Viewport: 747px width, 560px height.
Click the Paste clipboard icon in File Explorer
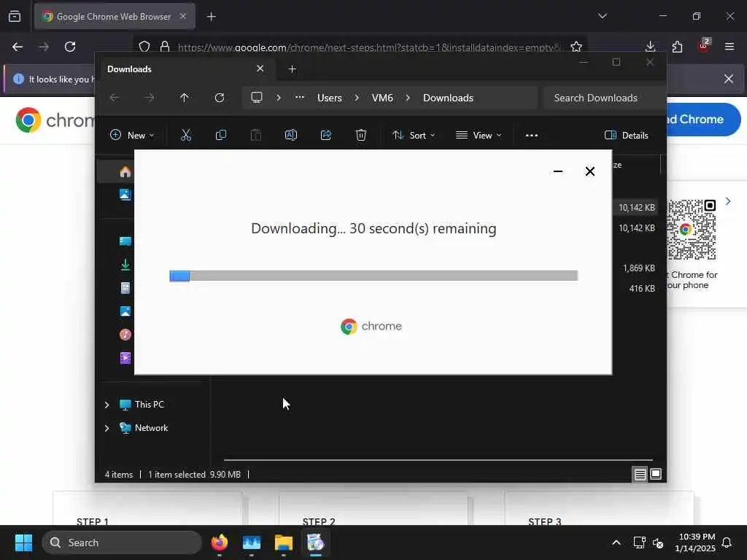(256, 135)
